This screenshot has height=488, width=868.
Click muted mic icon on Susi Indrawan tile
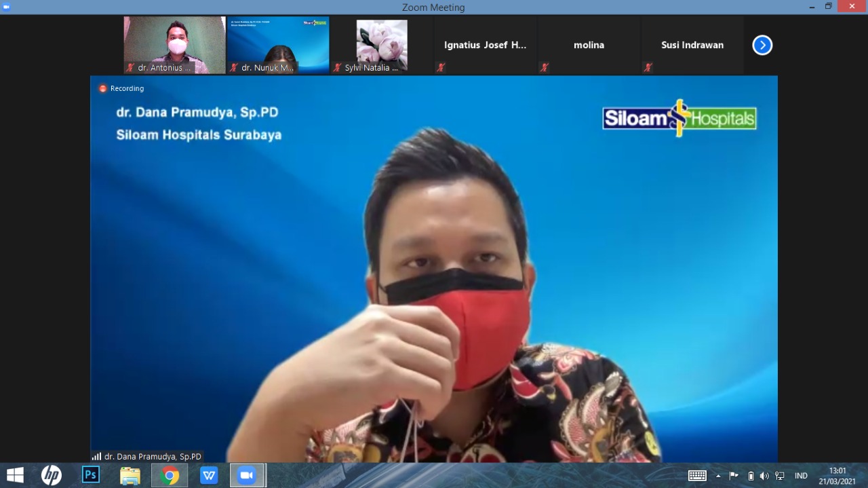(648, 68)
